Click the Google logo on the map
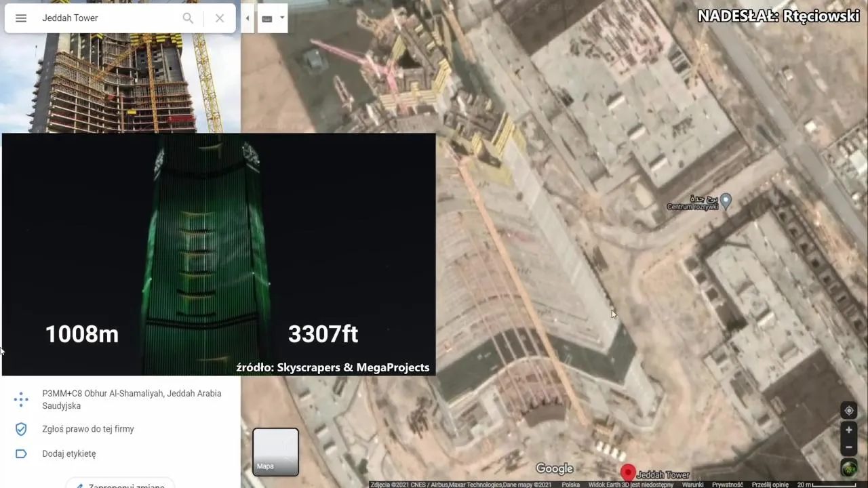The width and height of the screenshot is (868, 488). [x=554, y=468]
